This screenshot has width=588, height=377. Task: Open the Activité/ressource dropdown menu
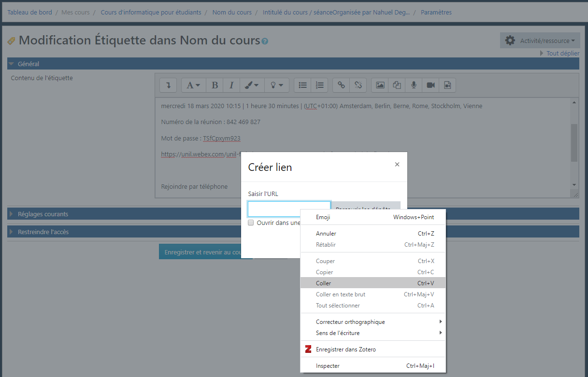[x=540, y=41]
